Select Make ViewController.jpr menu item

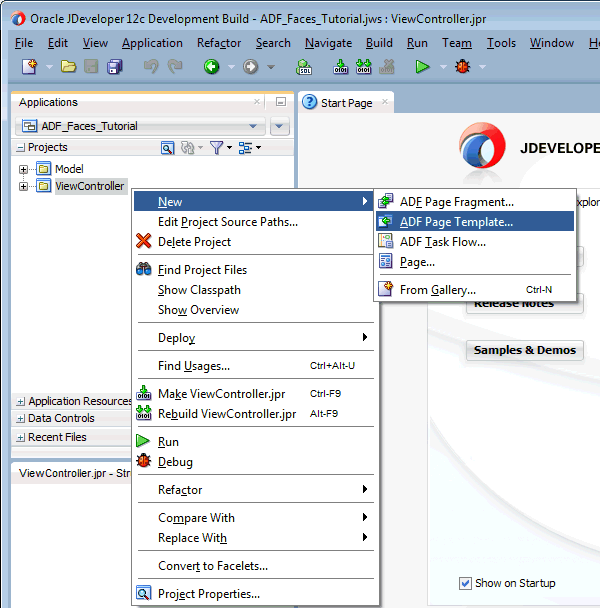coord(254,394)
